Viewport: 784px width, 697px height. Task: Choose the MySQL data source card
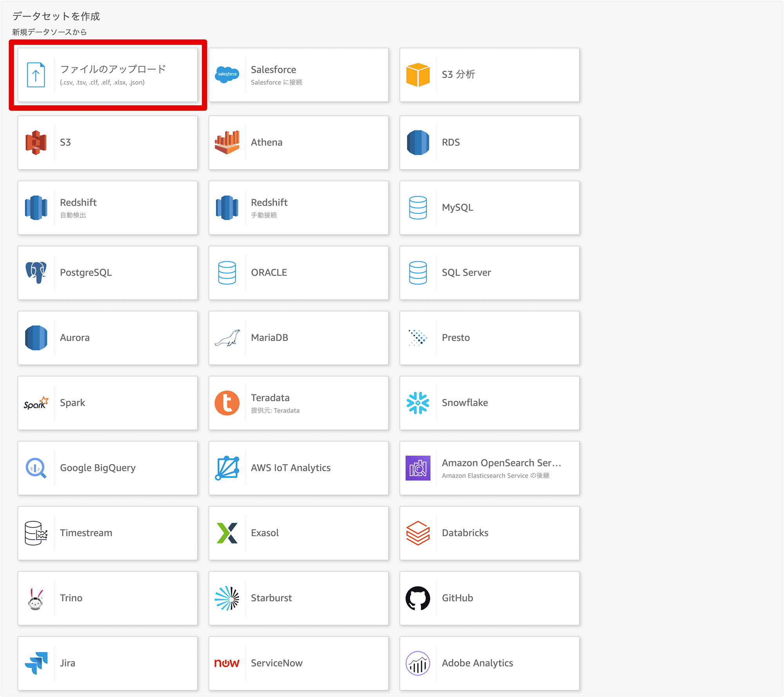pyautogui.click(x=490, y=208)
